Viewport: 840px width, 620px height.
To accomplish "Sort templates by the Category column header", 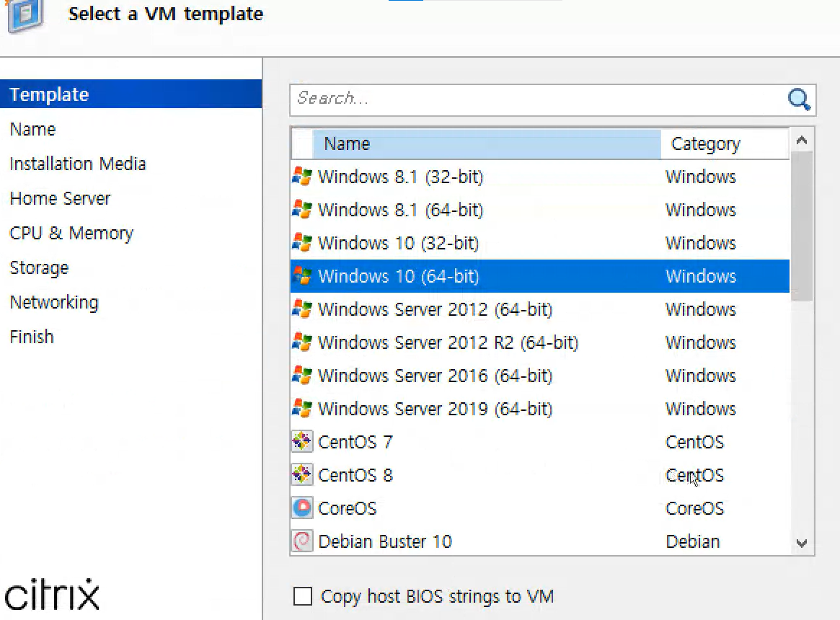I will tap(725, 143).
